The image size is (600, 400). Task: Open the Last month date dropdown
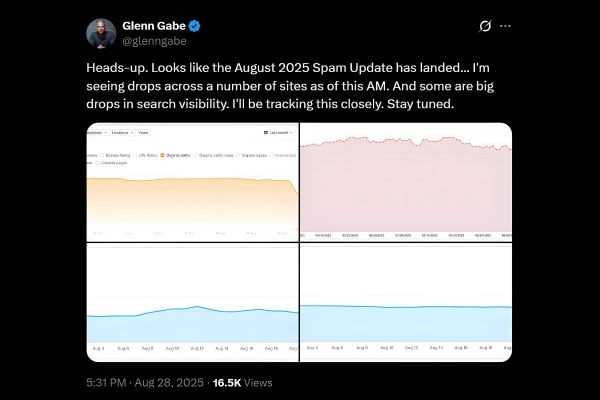point(277,132)
